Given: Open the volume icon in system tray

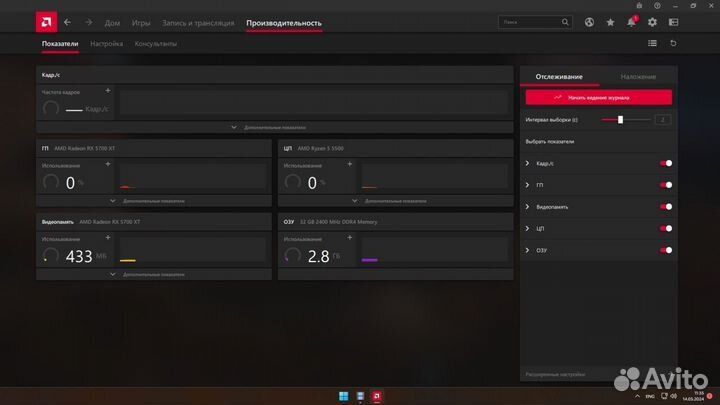Looking at the screenshot, I should tap(674, 396).
